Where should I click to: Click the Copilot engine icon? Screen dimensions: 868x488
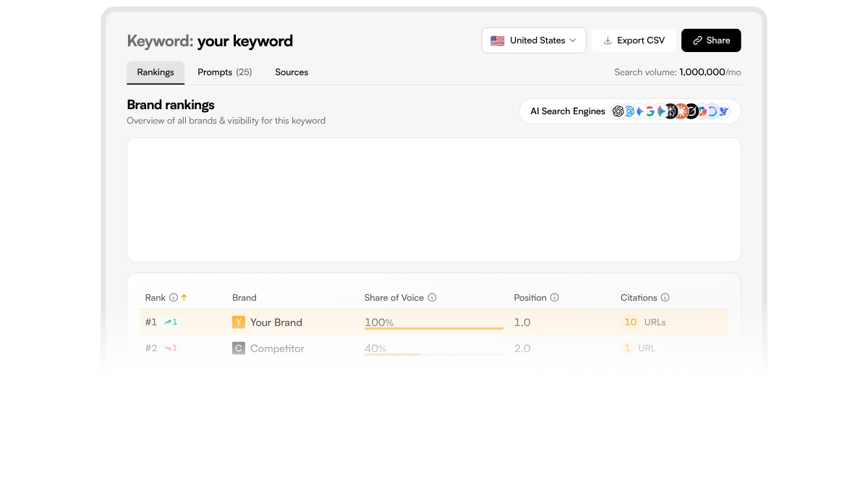[702, 111]
